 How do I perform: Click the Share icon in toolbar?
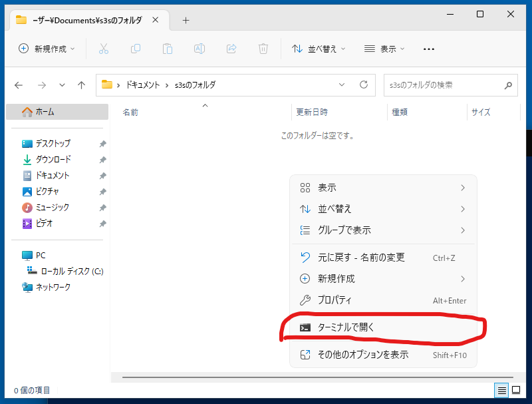231,49
